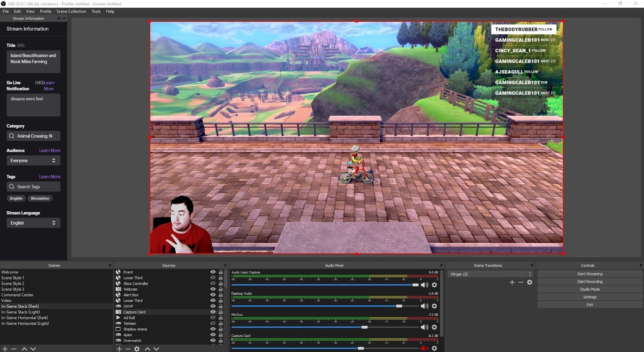
Task: Remove the scene transition with minus icon
Action: pyautogui.click(x=521, y=282)
